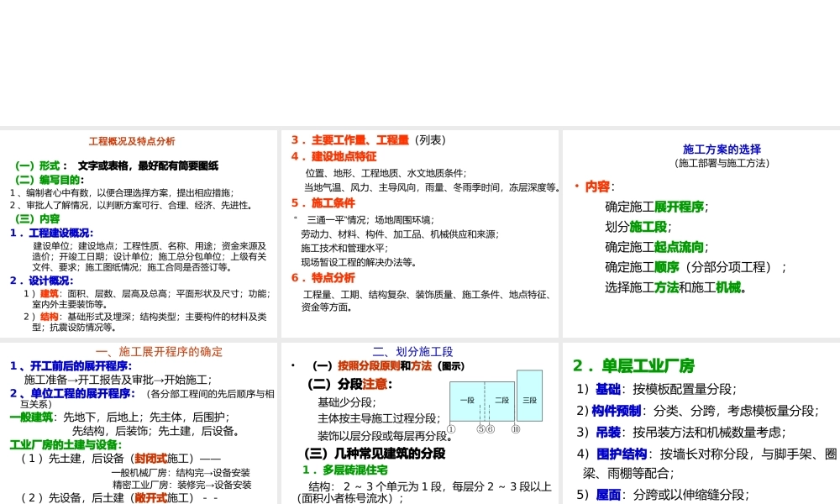This screenshot has height=504, width=840.
Task: Click the blue heading 2．设计概况
Action: pyautogui.click(x=41, y=281)
